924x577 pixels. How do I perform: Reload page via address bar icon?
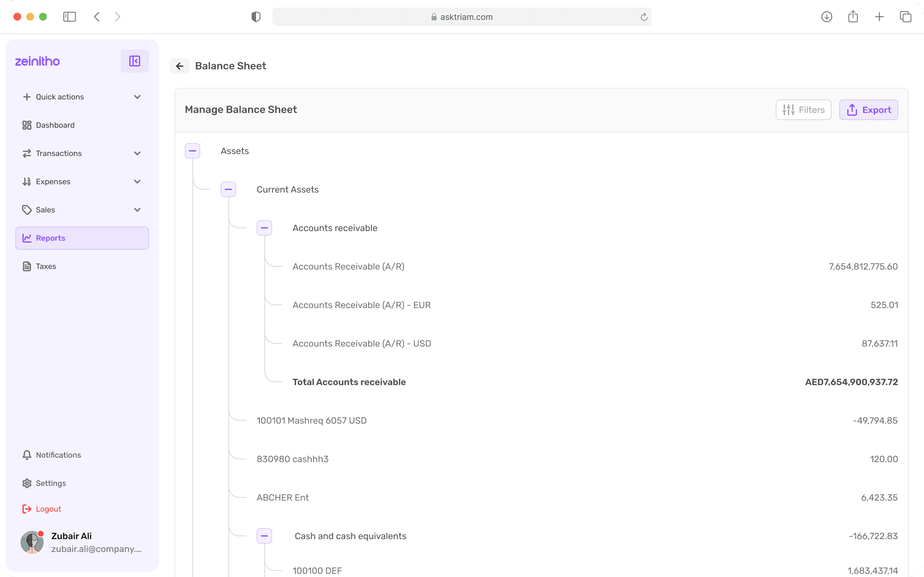pos(644,17)
